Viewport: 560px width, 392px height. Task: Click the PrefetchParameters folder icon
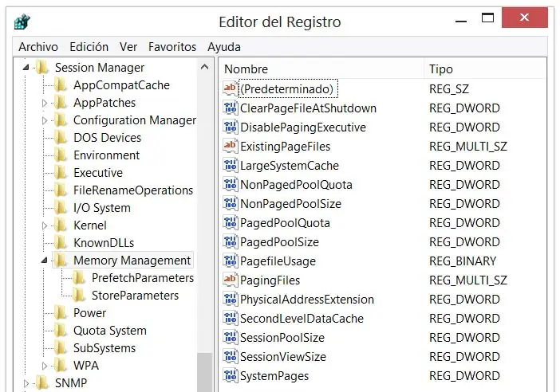[79, 277]
